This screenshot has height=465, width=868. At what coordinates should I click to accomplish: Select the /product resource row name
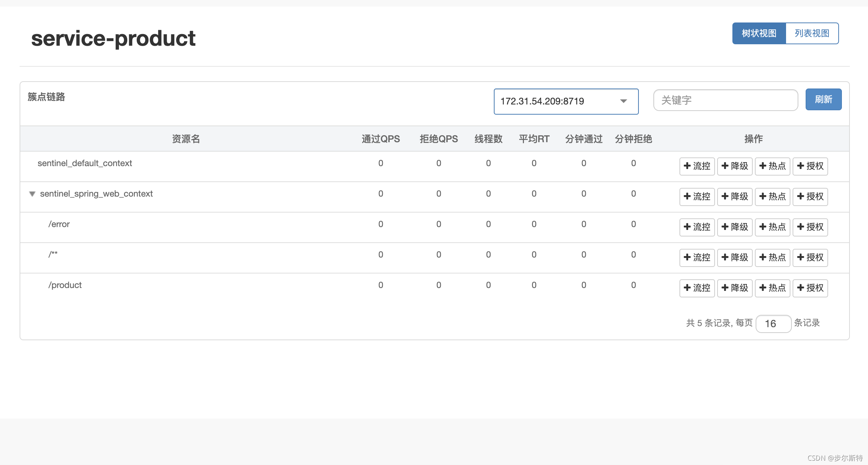65,285
